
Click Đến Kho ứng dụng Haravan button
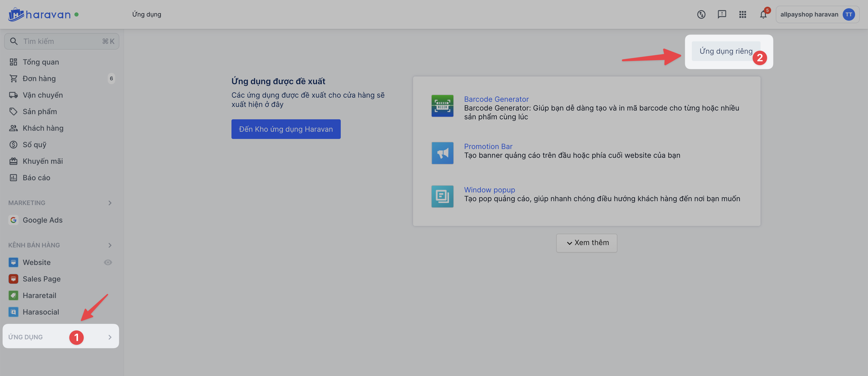pyautogui.click(x=286, y=129)
